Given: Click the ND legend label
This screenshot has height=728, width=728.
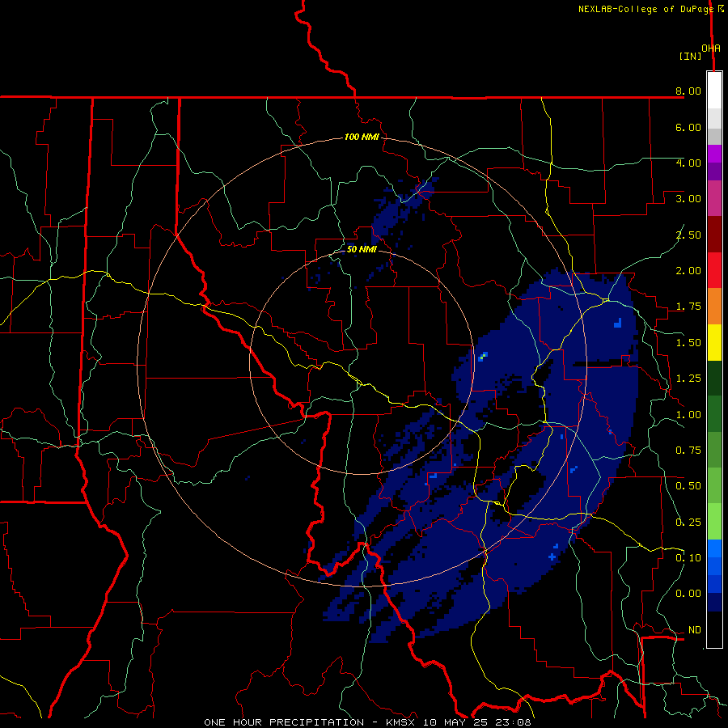Looking at the screenshot, I should [695, 630].
